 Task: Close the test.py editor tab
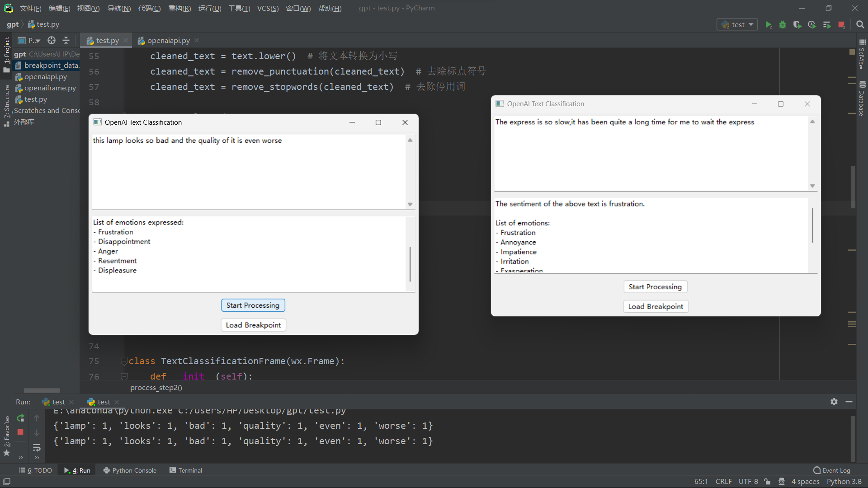pos(126,40)
